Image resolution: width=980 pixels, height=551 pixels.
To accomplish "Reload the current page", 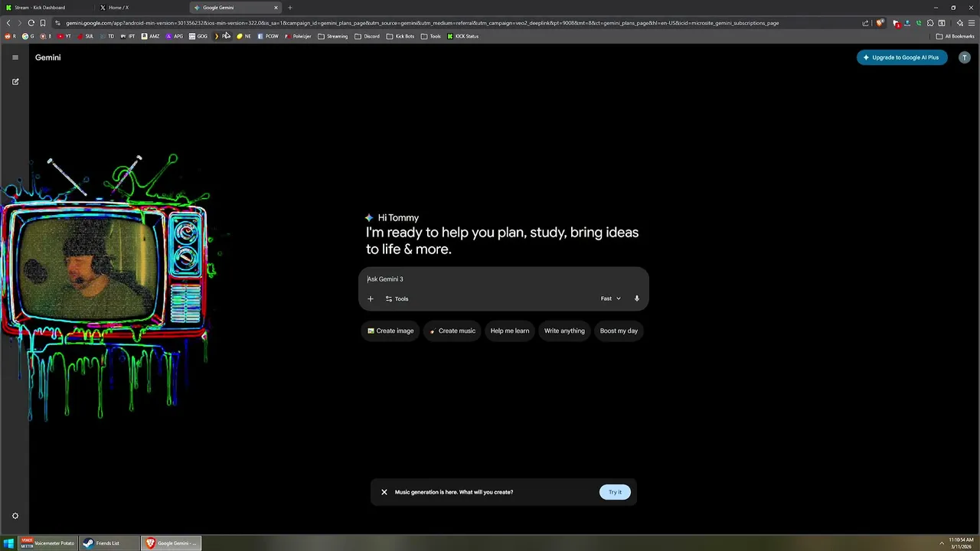I will point(31,23).
